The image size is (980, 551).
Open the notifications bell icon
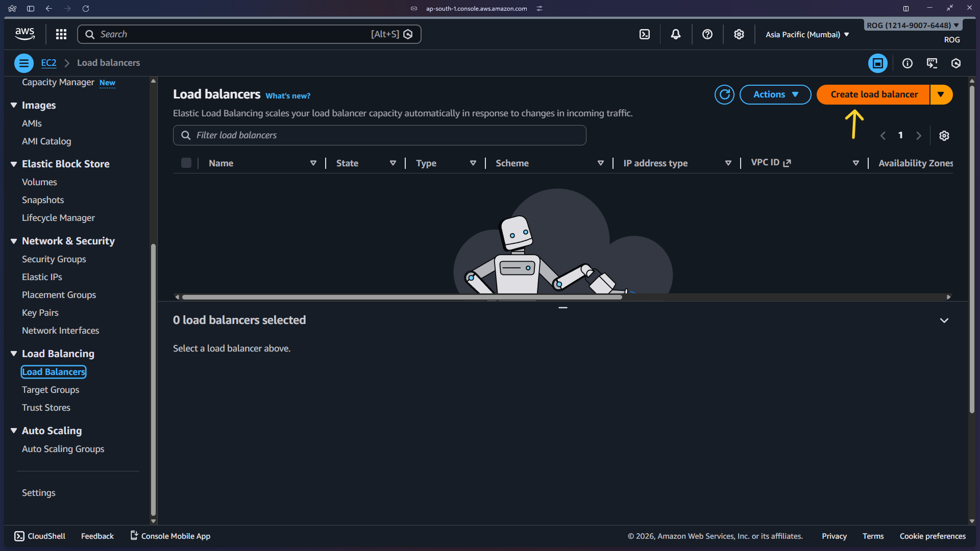click(x=676, y=34)
